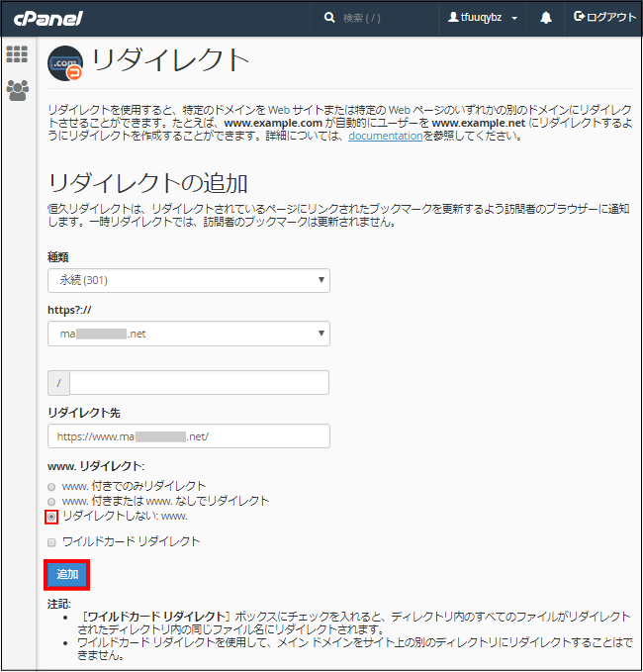Viewport: 643px width, 672px height.
Task: Click the redirect .com page icon
Action: (65, 63)
